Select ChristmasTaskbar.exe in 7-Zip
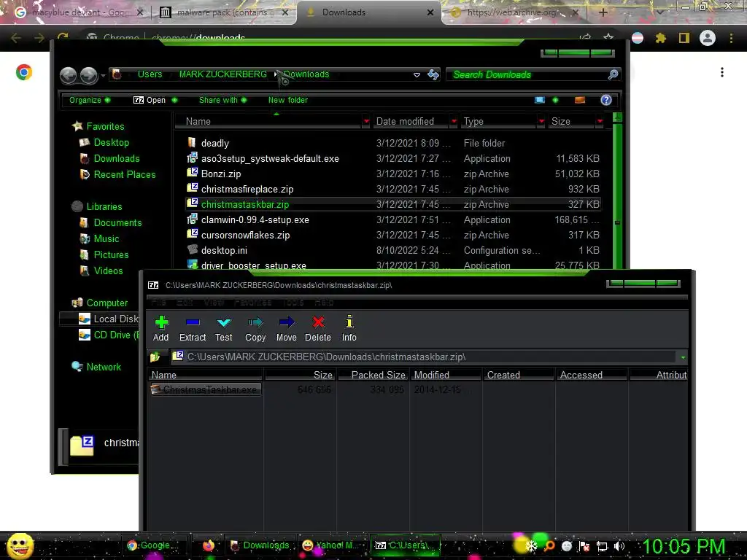Image resolution: width=747 pixels, height=560 pixels. click(205, 389)
